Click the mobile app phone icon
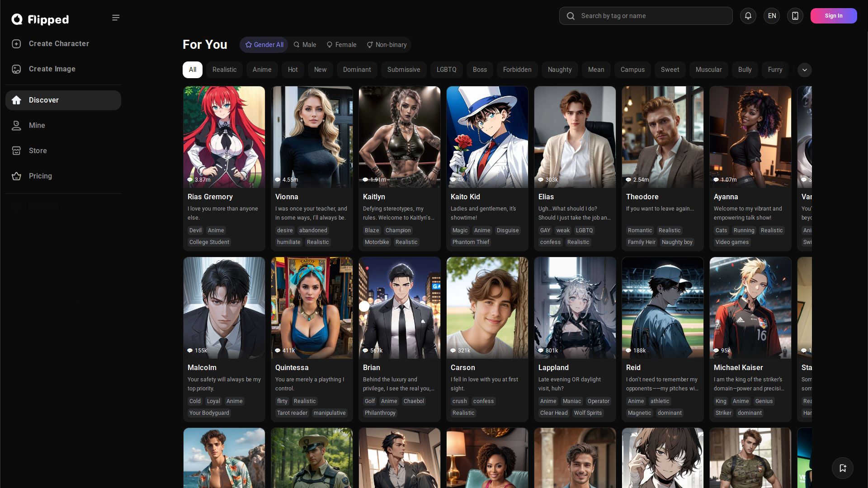This screenshot has height=488, width=868. click(795, 16)
